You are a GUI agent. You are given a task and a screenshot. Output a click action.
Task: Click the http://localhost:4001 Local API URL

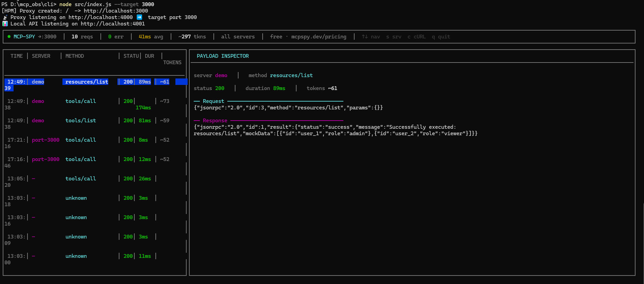point(113,24)
